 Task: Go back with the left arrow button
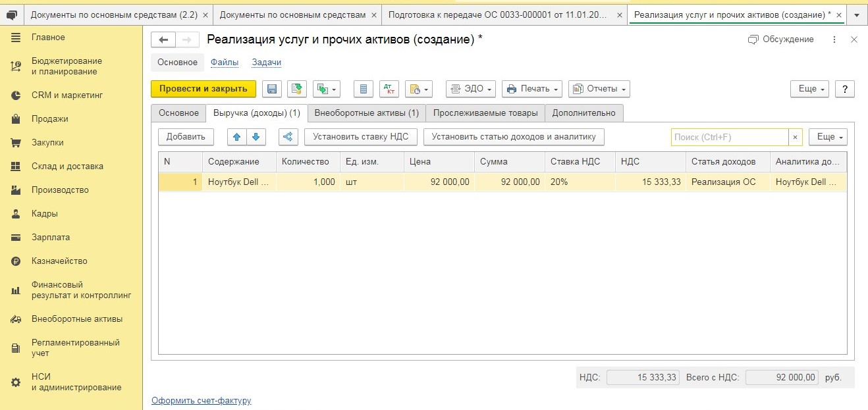pyautogui.click(x=163, y=40)
